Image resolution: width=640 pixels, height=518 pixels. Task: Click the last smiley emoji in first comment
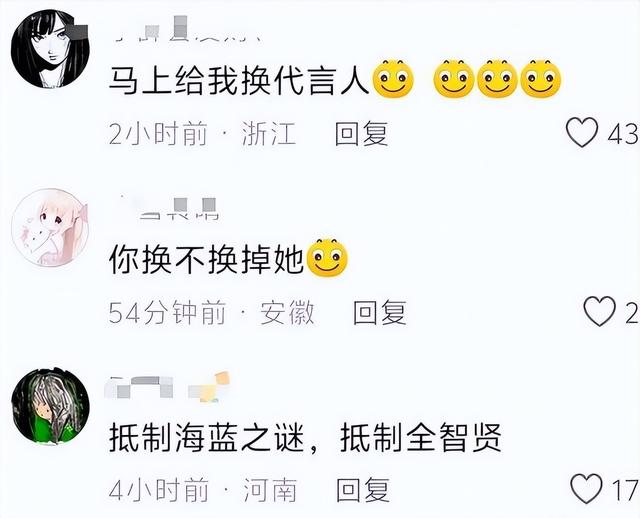541,79
